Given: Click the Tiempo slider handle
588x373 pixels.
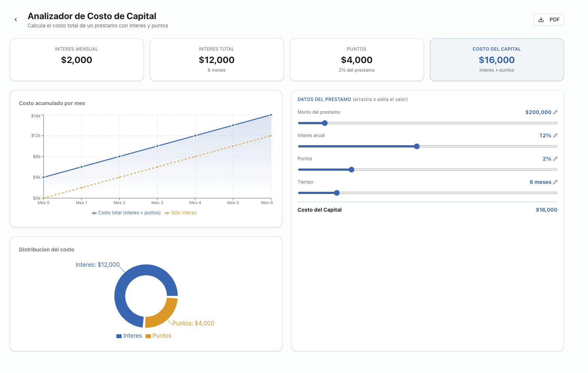Looking at the screenshot, I should click(x=337, y=193).
